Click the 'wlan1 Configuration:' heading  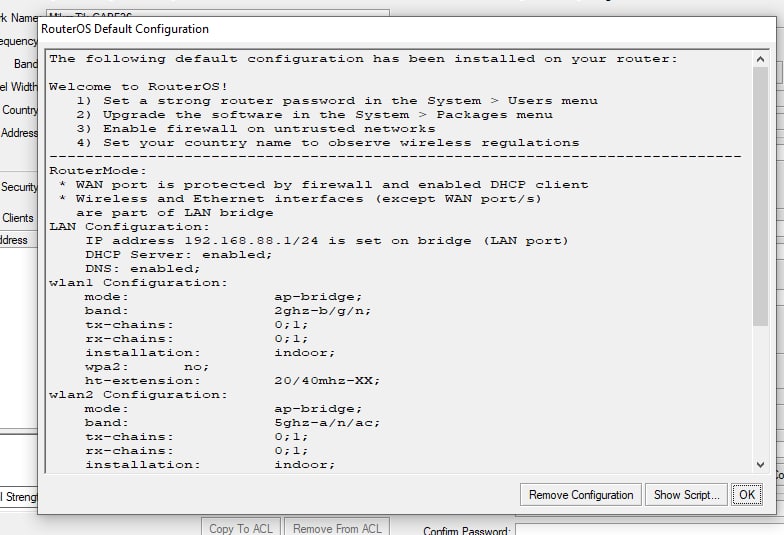138,282
